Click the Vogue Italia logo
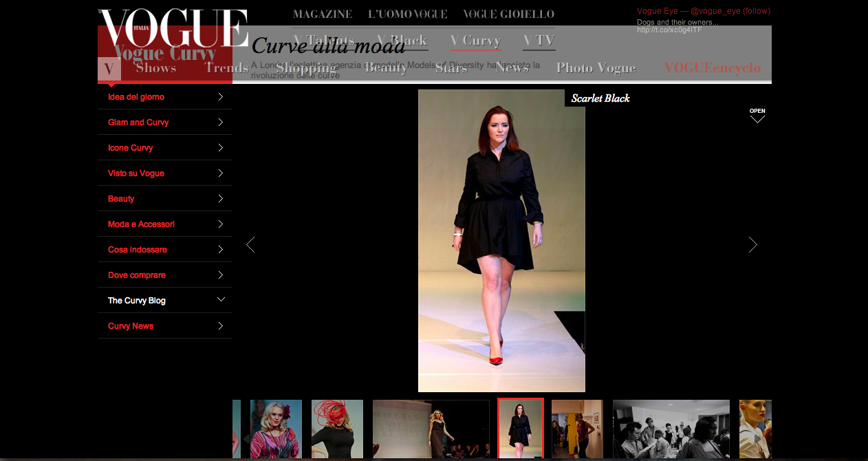 173,28
